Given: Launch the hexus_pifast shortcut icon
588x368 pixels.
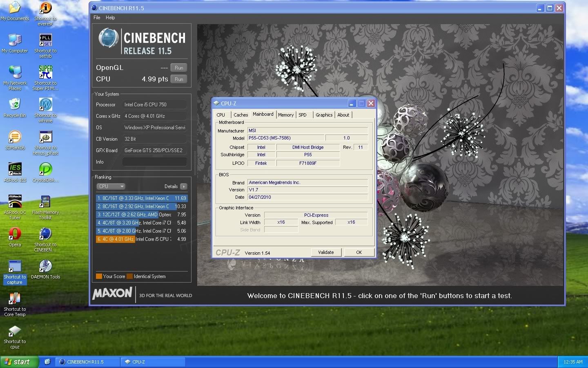Looking at the screenshot, I should 45,137.
